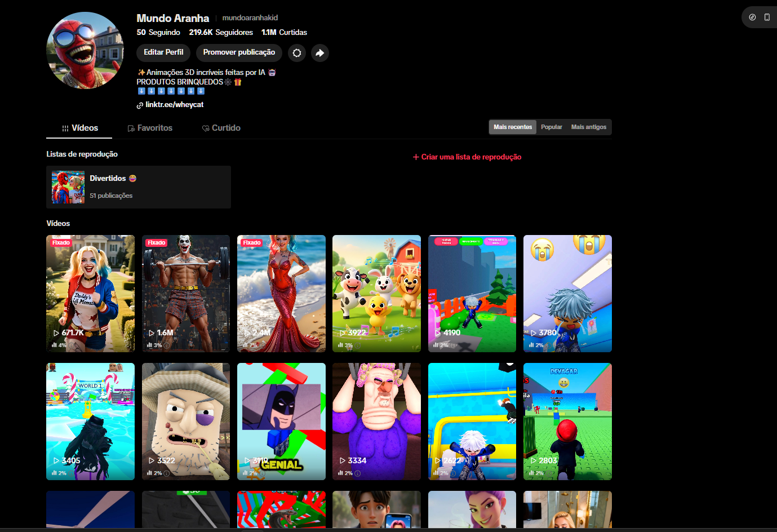
Task: Click the Fixado badge on the mermaid video
Action: tap(251, 243)
